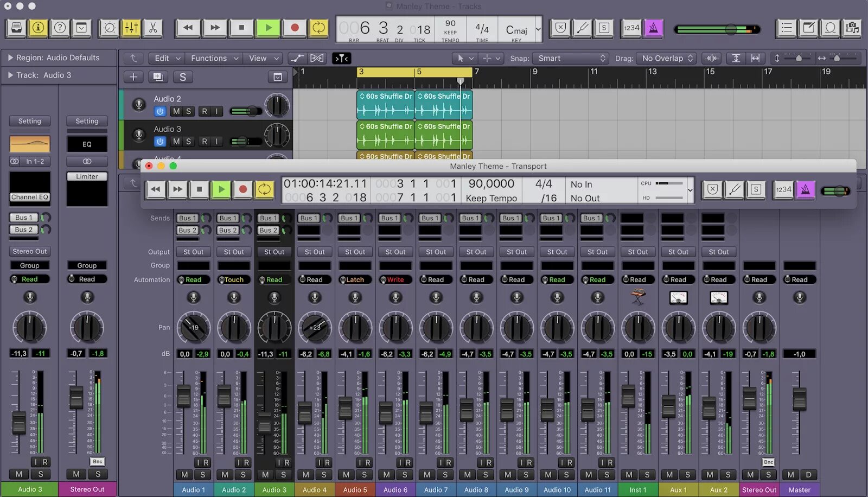Open Audio 5 automation mode Latch
This screenshot has width=868, height=497.
(x=355, y=279)
